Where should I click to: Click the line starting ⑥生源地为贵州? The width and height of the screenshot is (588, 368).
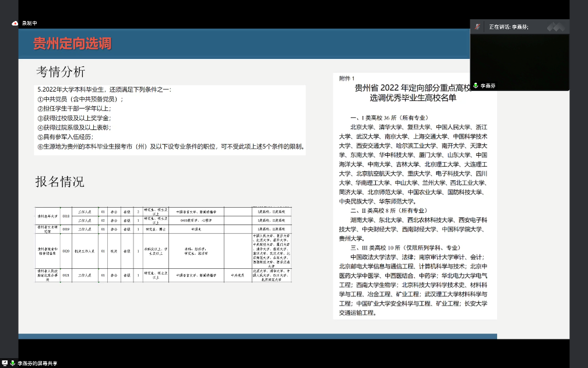172,146
